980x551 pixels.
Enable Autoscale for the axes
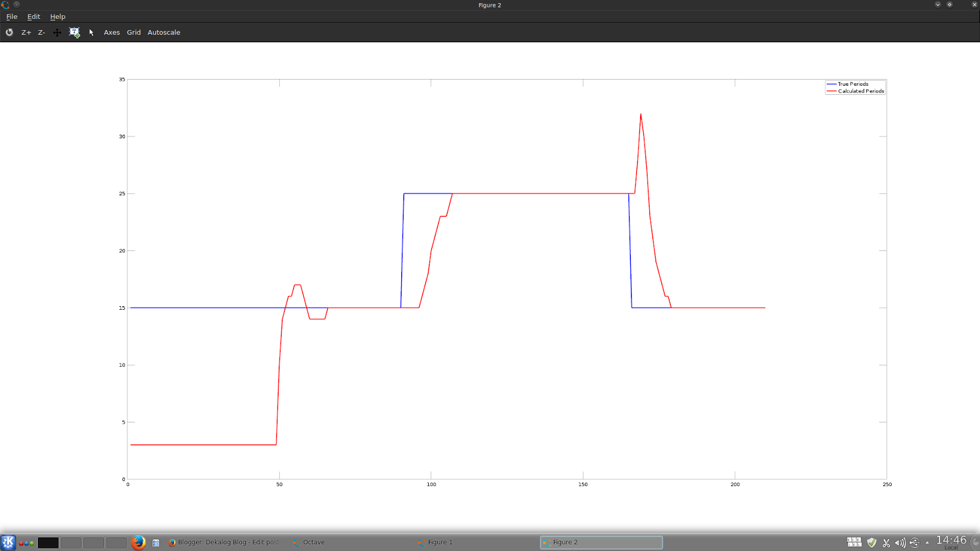(x=163, y=32)
